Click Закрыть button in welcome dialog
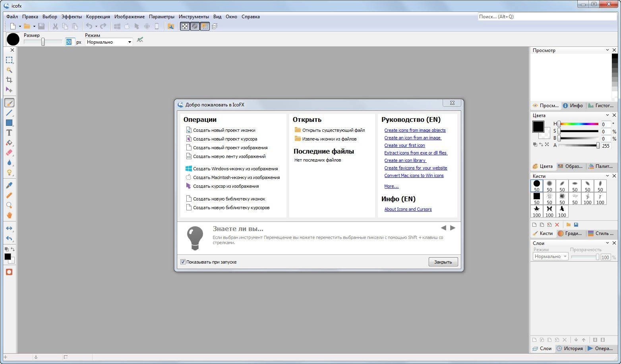The image size is (621, 364). [x=443, y=262]
